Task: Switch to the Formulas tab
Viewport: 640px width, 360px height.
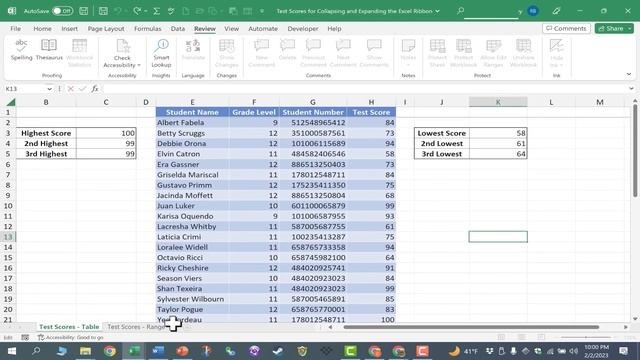Action: tap(147, 29)
